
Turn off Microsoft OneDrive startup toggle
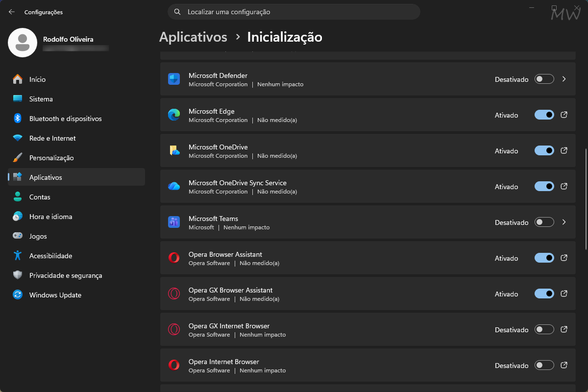tap(544, 150)
